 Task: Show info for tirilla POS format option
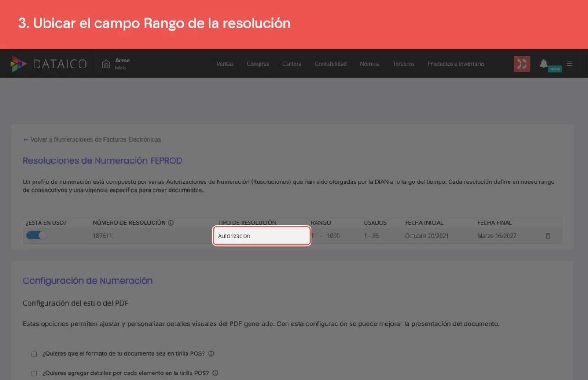tap(211, 354)
